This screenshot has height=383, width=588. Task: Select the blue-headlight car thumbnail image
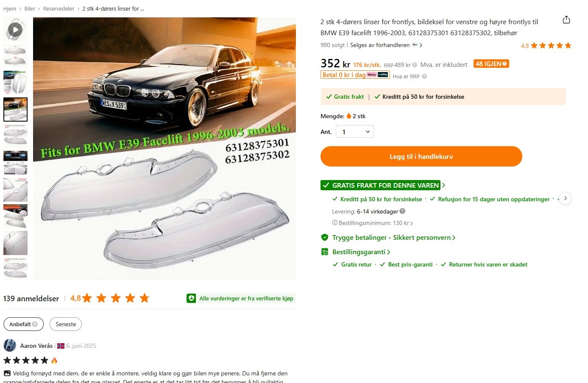click(15, 163)
